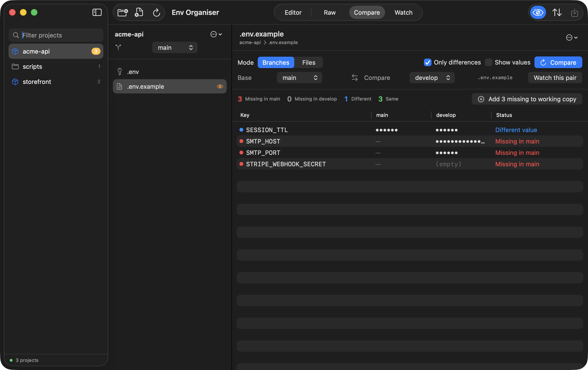The width and height of the screenshot is (588, 370).
Task: Switch to the Editor tab
Action: point(293,13)
